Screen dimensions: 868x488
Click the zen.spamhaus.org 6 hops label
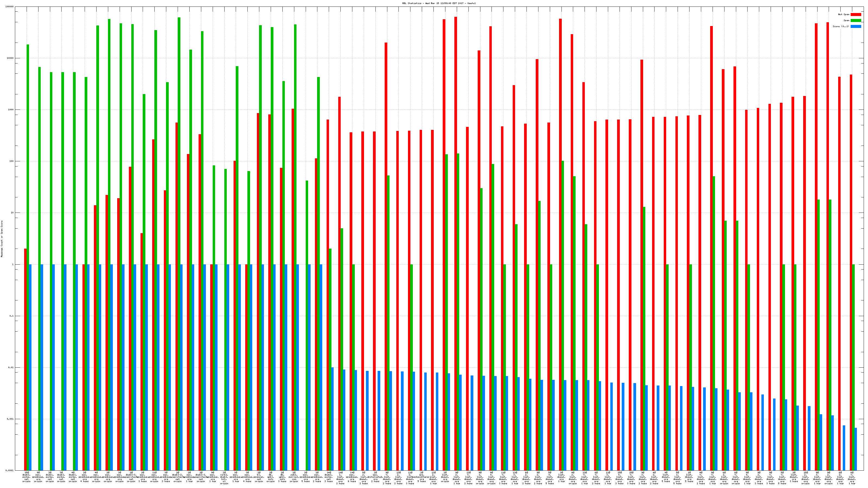point(352,477)
